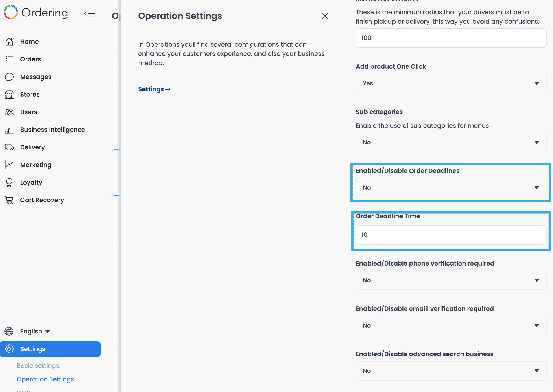Open the Delivery truck icon
The image size is (553, 392).
9,147
